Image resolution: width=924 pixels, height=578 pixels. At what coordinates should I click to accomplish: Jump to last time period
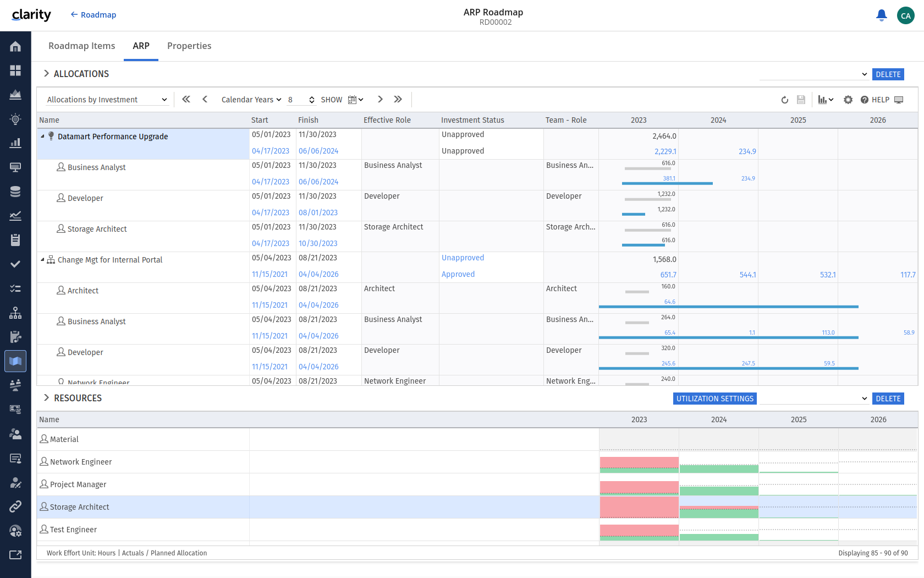coord(398,99)
